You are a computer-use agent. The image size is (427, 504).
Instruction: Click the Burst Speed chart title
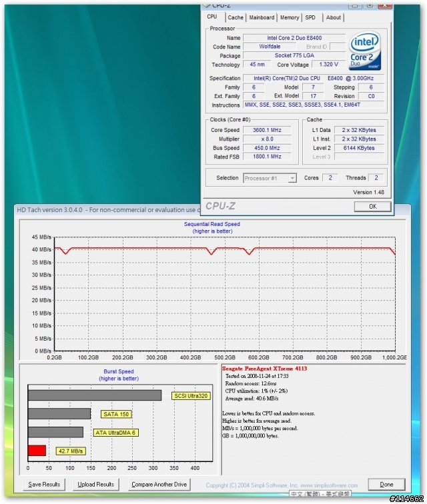click(118, 371)
